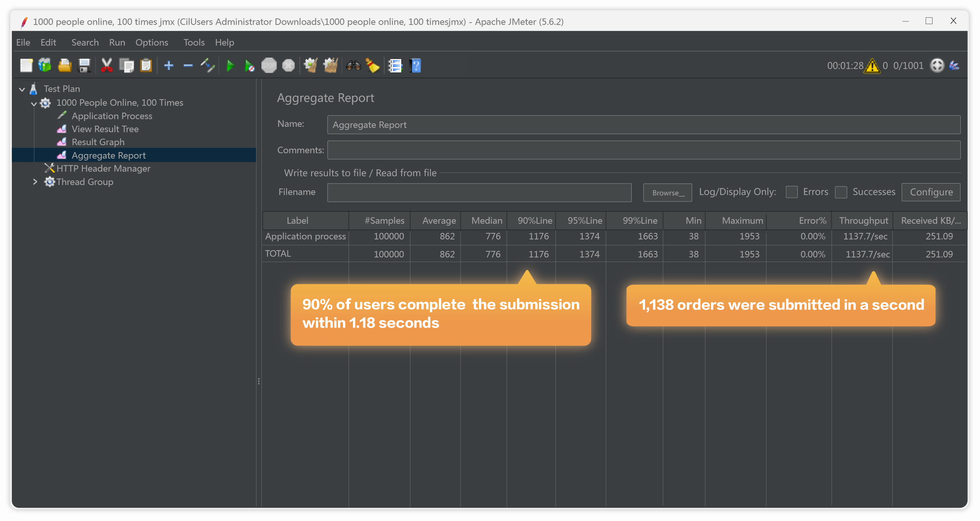Click the broom Reset Search icon
980x521 pixels.
(372, 66)
